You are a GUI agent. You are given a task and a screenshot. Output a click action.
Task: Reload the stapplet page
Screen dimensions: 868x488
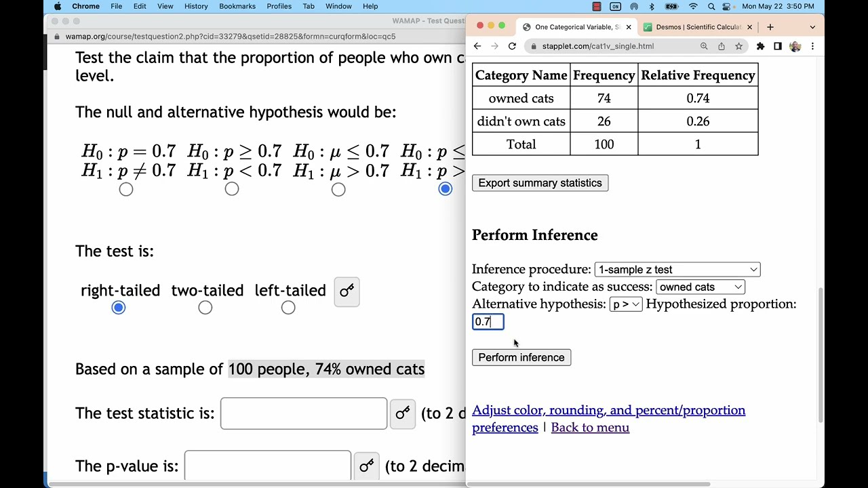click(512, 46)
